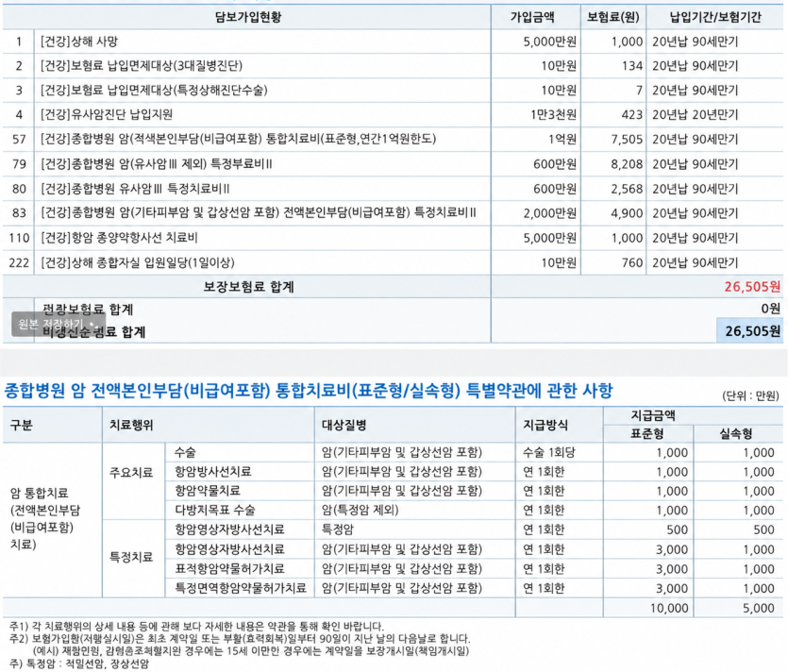The height and width of the screenshot is (672, 788).
Task: Click footnote 주1) about 약관 확인
Action: pyautogui.click(x=196, y=627)
